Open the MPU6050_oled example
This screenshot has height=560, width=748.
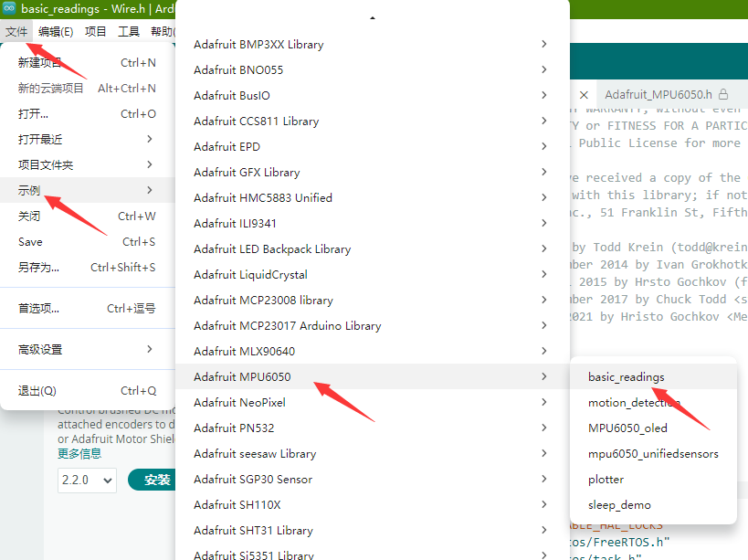[653, 428]
